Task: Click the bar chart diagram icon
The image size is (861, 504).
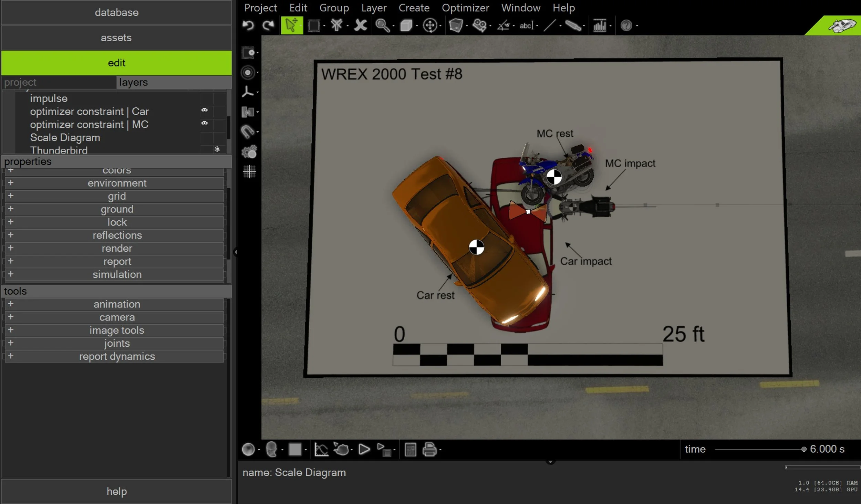Action: tap(600, 25)
